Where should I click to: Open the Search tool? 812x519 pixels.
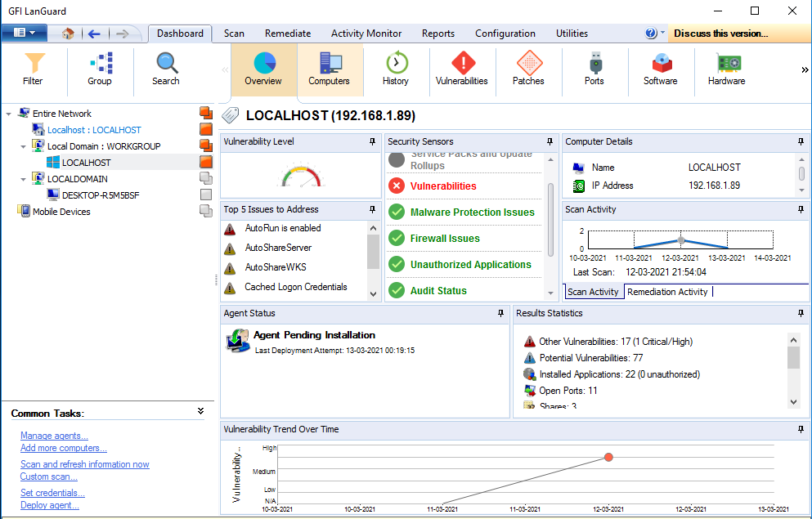click(166, 69)
